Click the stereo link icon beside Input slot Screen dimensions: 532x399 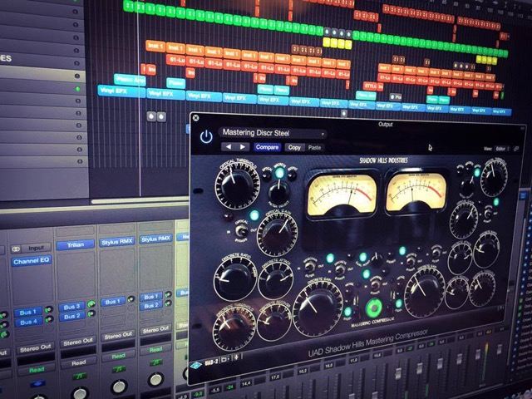pos(16,249)
